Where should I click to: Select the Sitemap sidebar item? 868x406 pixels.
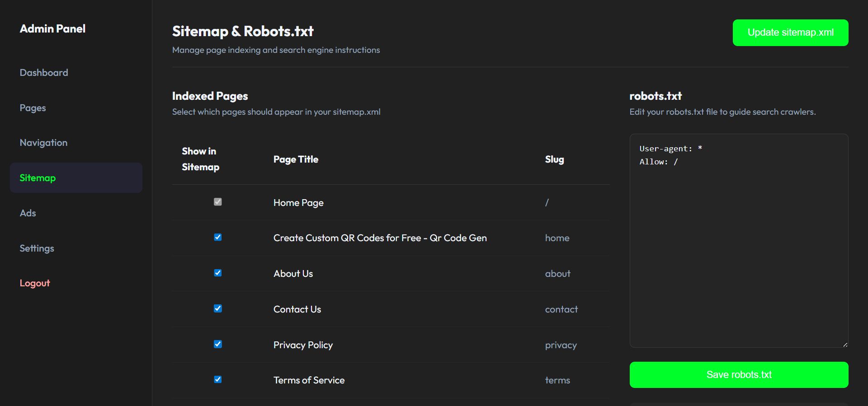pyautogui.click(x=38, y=178)
